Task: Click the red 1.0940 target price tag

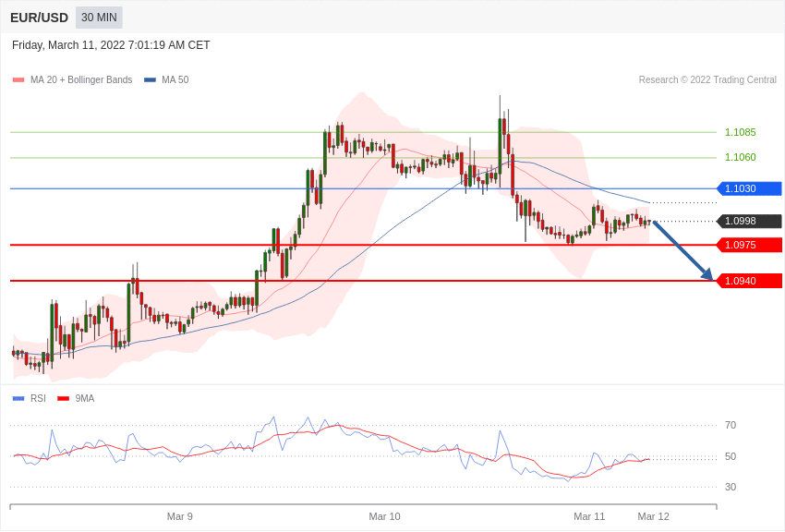Action: pyautogui.click(x=750, y=281)
